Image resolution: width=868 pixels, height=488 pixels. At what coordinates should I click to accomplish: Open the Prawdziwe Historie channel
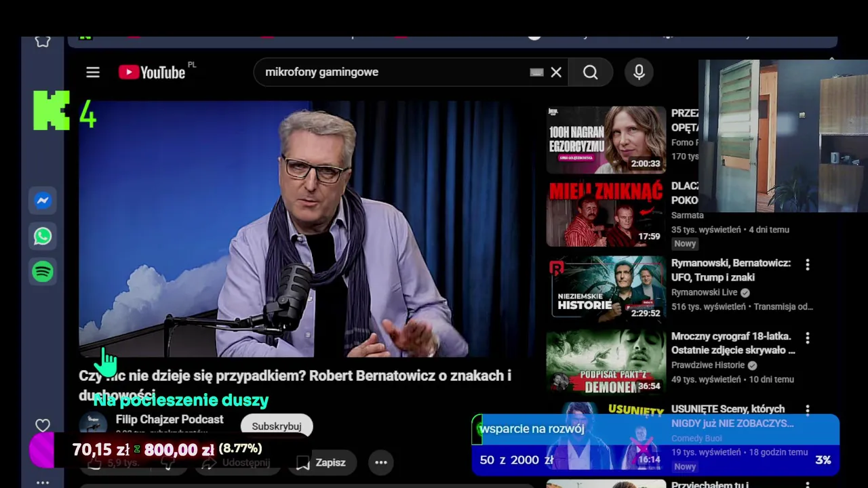click(x=708, y=365)
